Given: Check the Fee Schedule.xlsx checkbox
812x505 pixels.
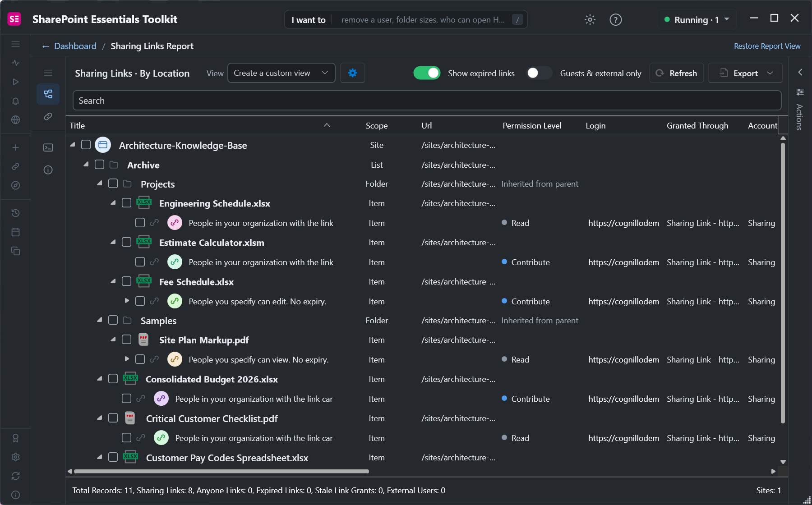Looking at the screenshot, I should (126, 281).
